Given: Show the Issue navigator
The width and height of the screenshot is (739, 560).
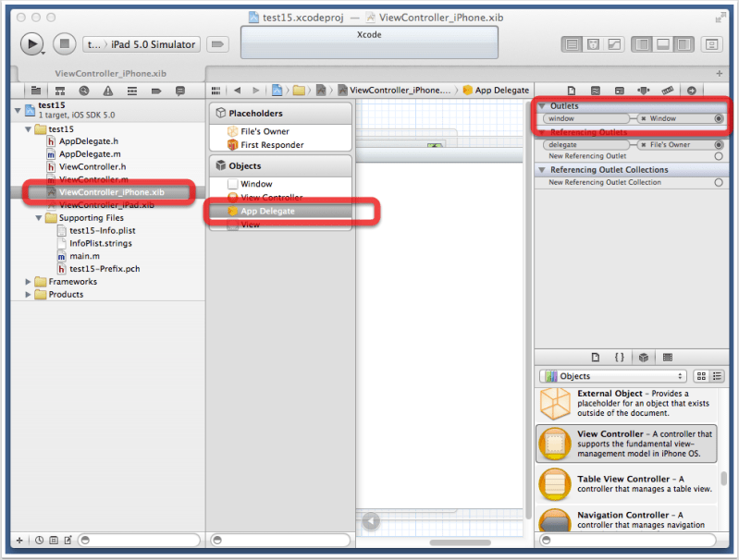Looking at the screenshot, I should pos(108,91).
